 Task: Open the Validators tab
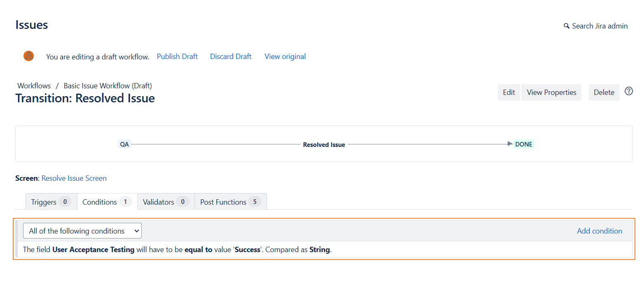tap(166, 202)
